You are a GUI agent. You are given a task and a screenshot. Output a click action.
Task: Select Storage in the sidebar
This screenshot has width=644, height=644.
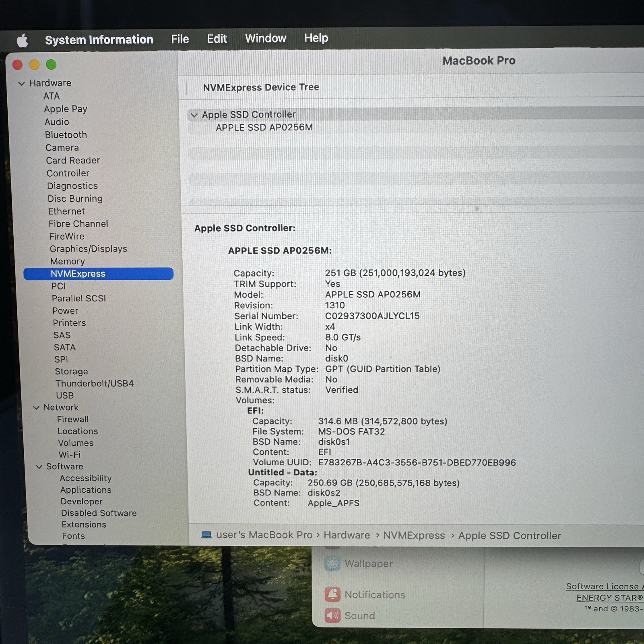click(71, 372)
